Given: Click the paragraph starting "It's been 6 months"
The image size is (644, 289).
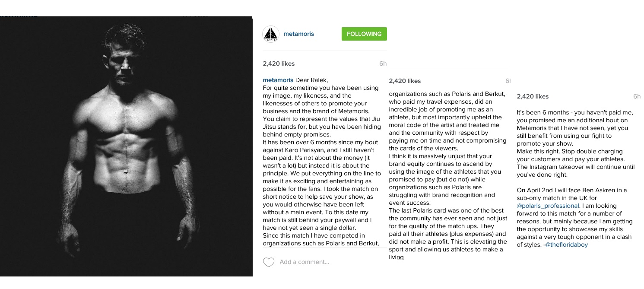Looking at the screenshot, I should click(575, 128).
